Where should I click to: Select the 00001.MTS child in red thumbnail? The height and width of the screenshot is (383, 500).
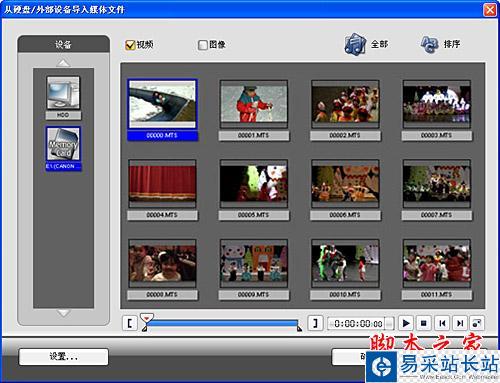tap(254, 104)
